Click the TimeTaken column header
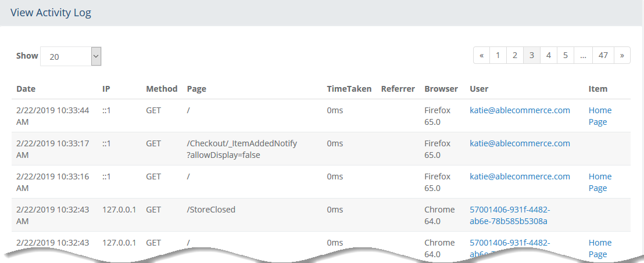 tap(349, 89)
